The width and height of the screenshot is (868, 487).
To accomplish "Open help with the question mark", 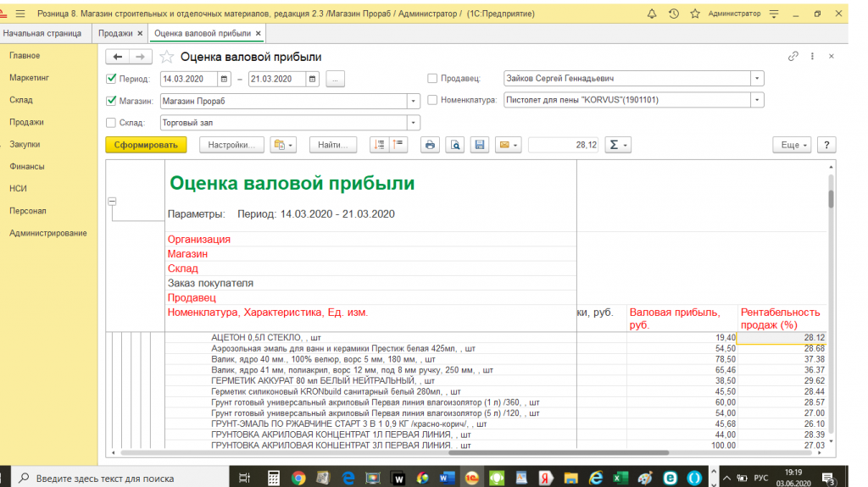I will pyautogui.click(x=826, y=145).
